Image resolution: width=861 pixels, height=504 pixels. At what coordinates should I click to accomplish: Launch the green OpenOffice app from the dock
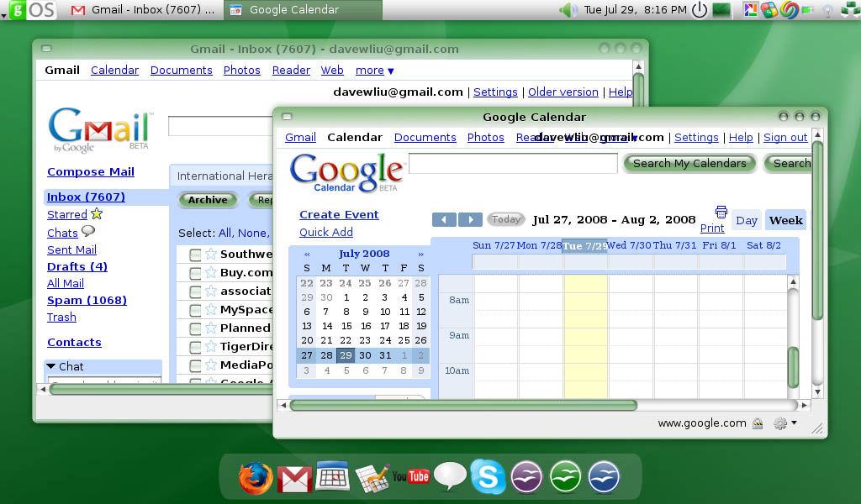pos(565,476)
